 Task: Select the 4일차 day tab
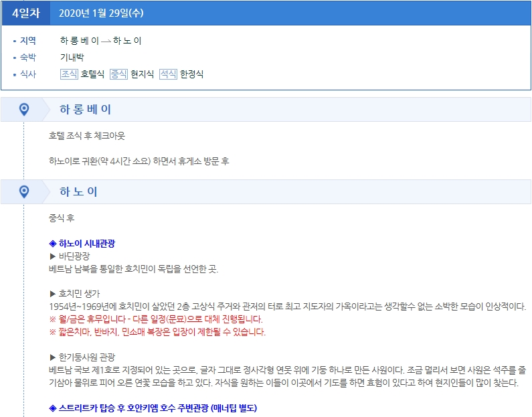point(26,13)
